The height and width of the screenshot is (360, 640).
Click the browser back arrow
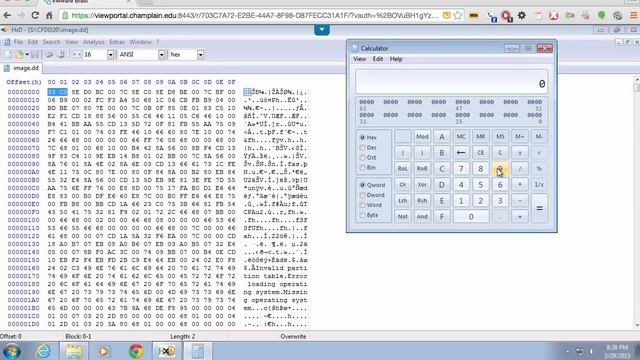(7, 16)
